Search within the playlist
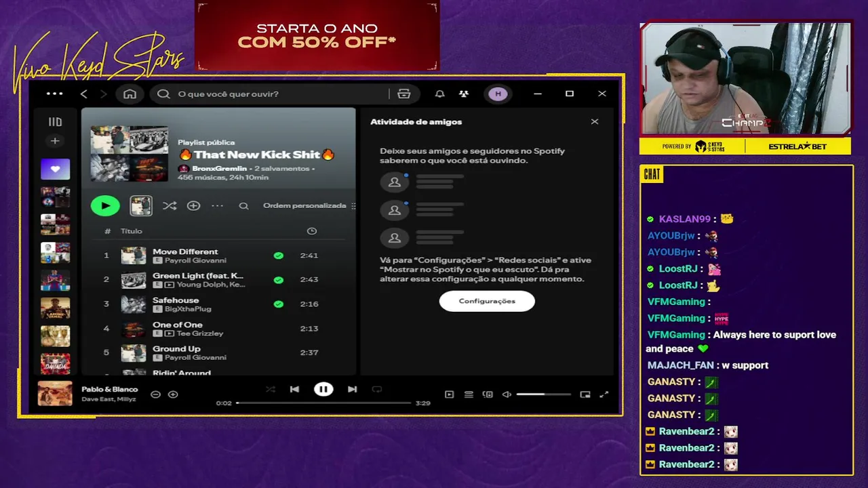Screen dimensions: 868x488 point(243,205)
